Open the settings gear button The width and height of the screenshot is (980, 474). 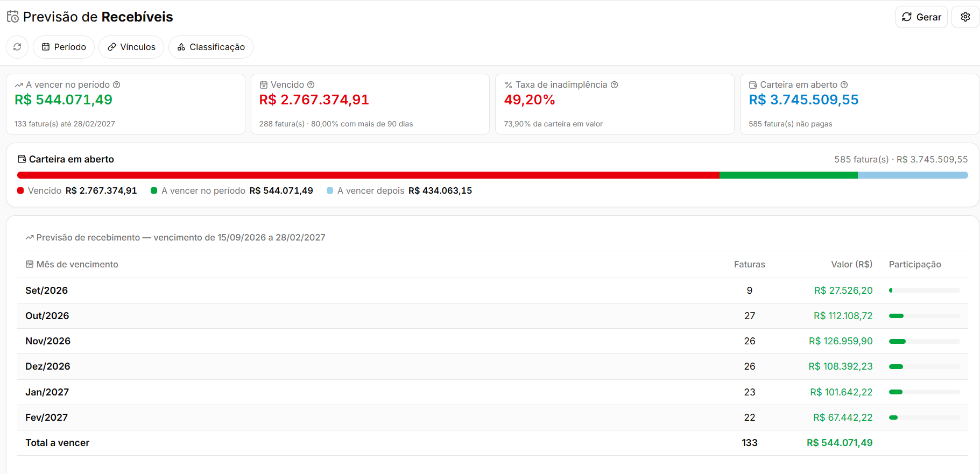coord(965,17)
